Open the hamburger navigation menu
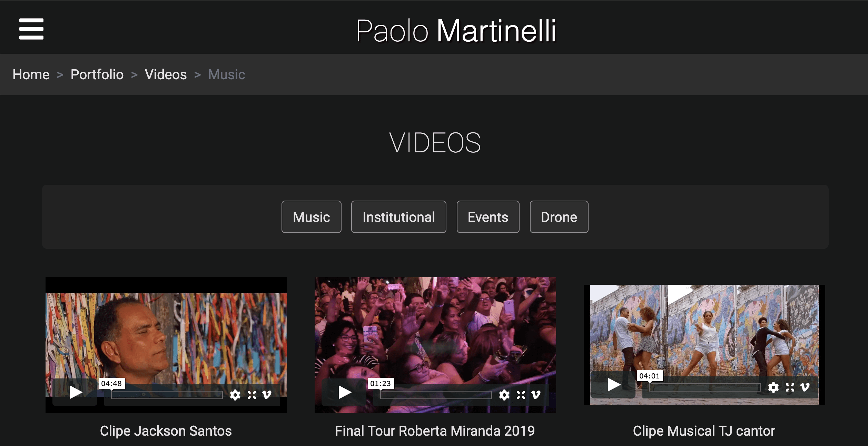Image resolution: width=868 pixels, height=446 pixels. [x=31, y=29]
